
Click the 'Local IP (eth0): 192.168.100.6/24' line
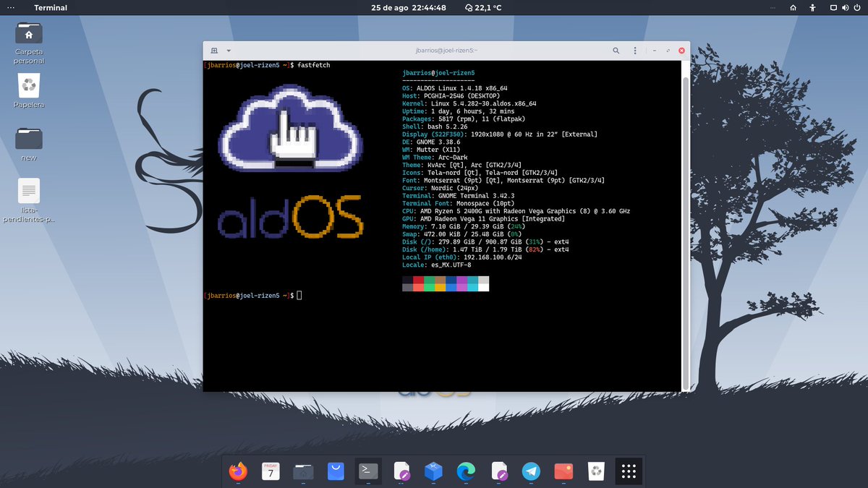pyautogui.click(x=462, y=257)
